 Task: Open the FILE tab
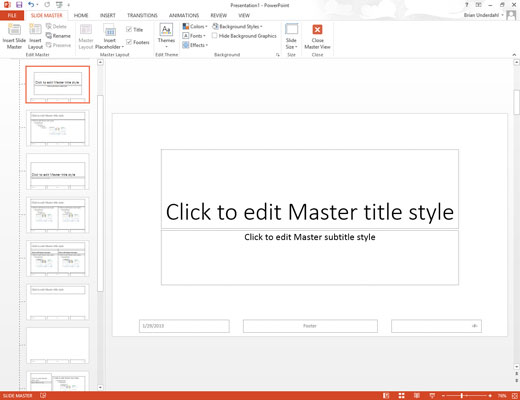pos(12,15)
